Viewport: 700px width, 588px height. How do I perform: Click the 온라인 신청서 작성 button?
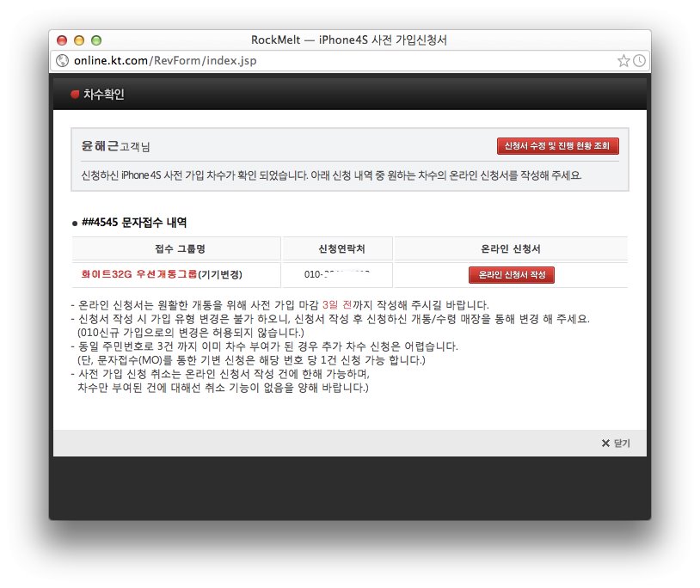point(511,275)
